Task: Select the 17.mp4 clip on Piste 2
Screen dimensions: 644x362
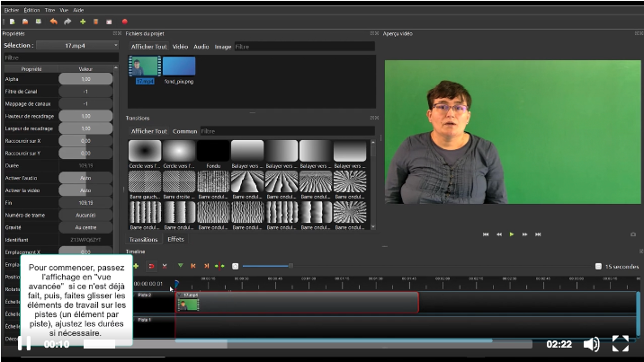Action: [x=297, y=303]
